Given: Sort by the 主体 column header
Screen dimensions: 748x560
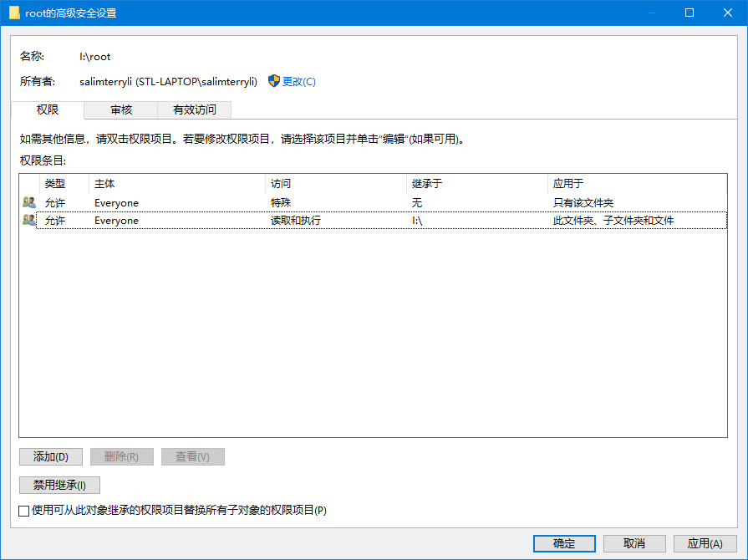Looking at the screenshot, I should (177, 184).
